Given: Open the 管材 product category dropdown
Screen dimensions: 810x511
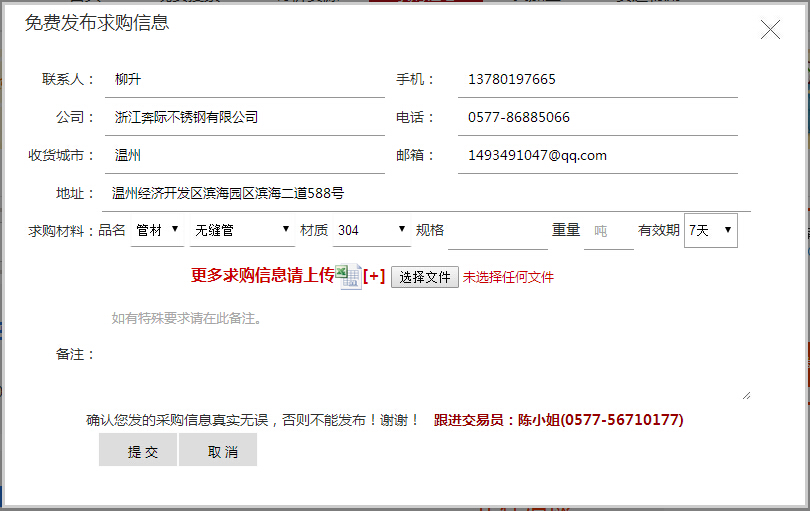Looking at the screenshot, I should (x=157, y=231).
